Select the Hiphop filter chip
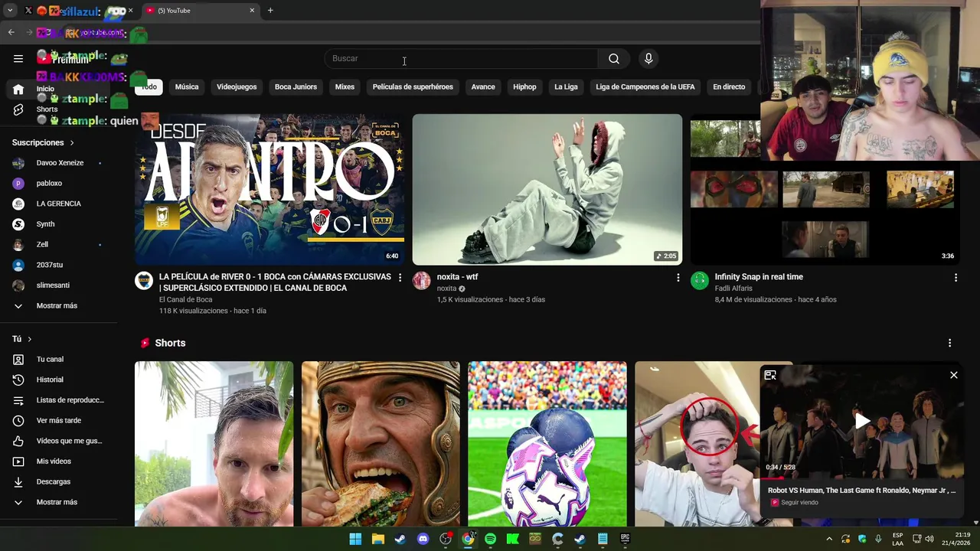This screenshot has width=980, height=551. [x=524, y=87]
